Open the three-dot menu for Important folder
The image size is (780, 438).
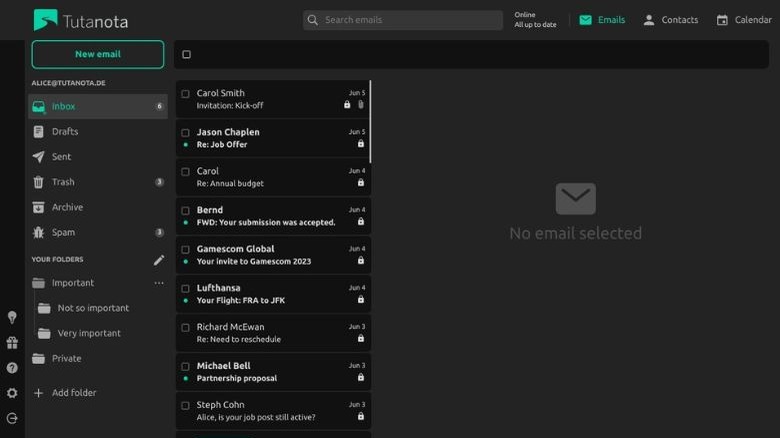pos(158,283)
